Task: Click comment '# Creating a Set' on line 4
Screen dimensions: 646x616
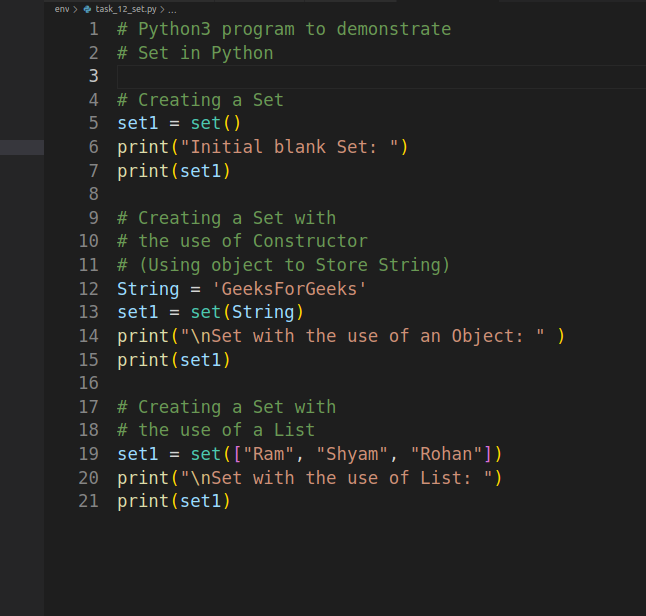Action: pyautogui.click(x=201, y=100)
